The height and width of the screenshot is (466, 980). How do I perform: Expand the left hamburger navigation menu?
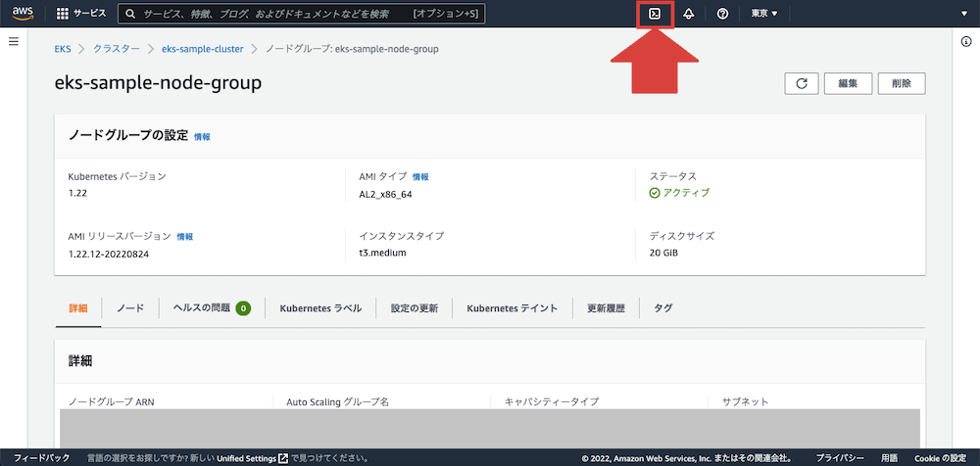tap(14, 41)
